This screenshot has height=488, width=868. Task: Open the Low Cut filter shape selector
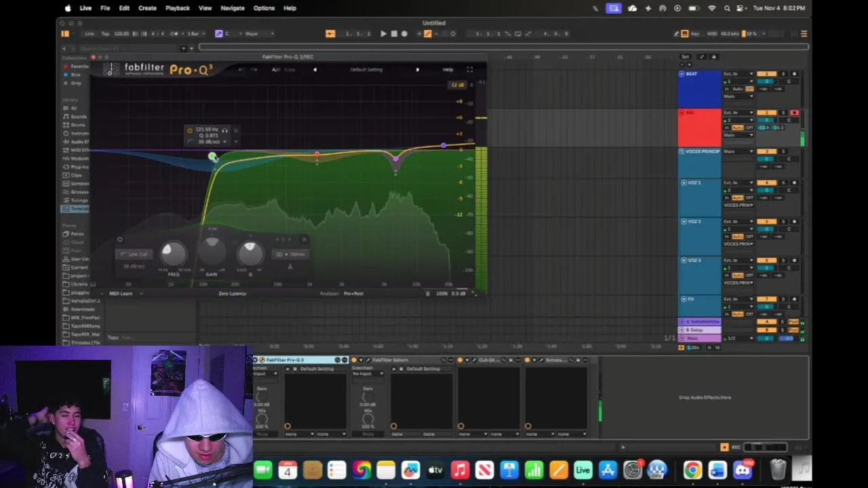134,254
